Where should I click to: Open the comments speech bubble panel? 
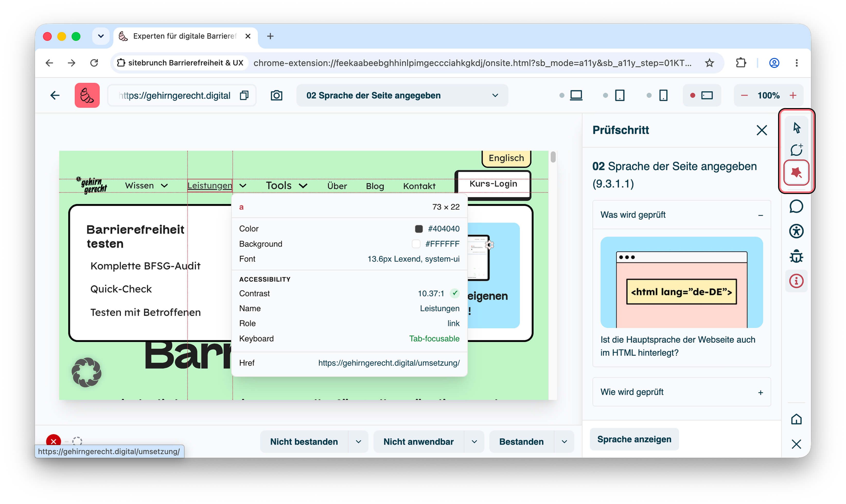coord(796,206)
